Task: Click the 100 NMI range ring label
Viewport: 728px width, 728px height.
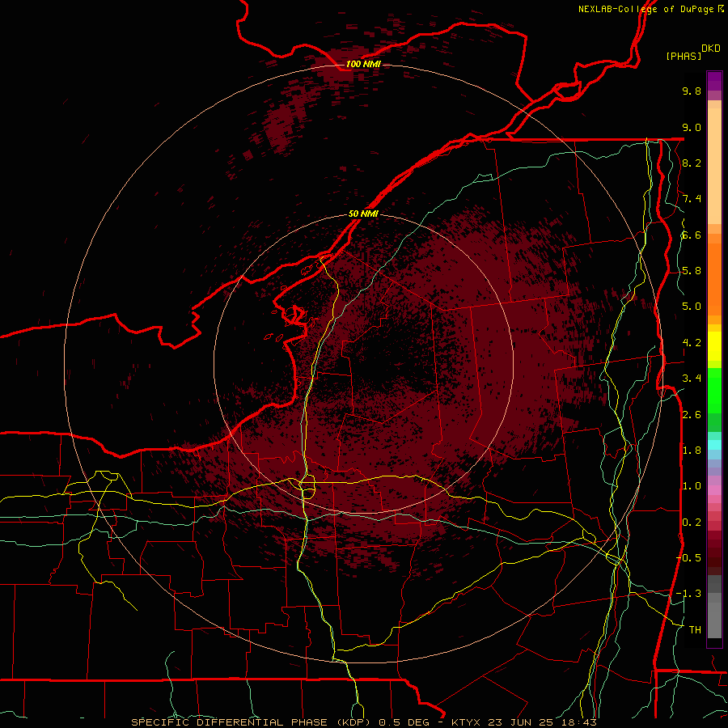Action: click(363, 64)
